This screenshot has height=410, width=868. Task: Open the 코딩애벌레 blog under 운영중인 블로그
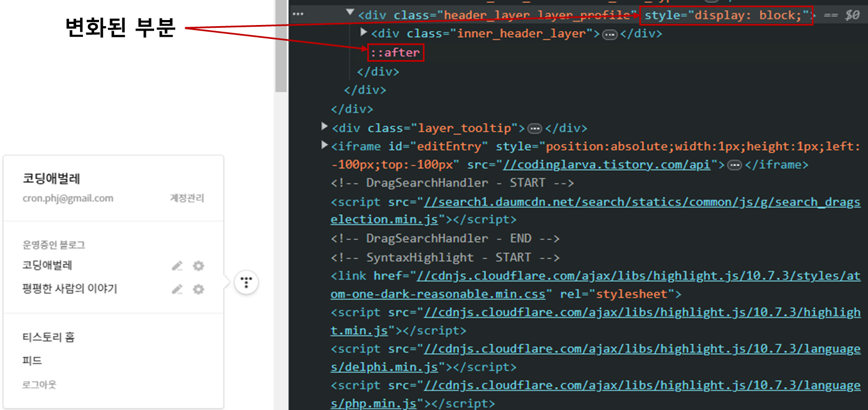[47, 265]
